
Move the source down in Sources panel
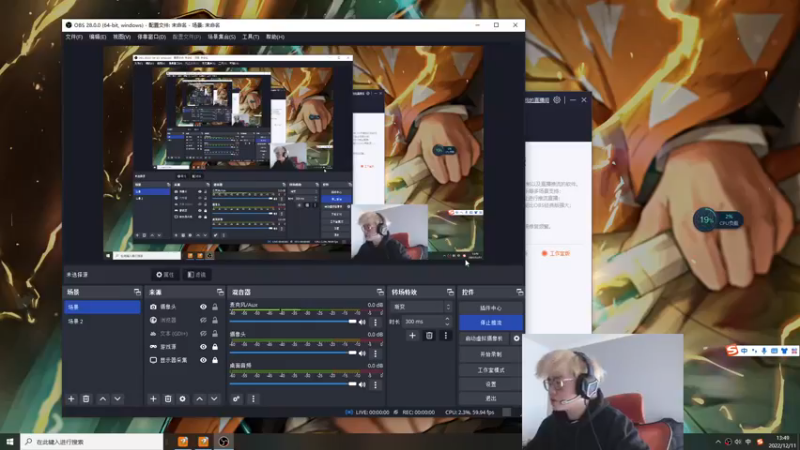(214, 399)
